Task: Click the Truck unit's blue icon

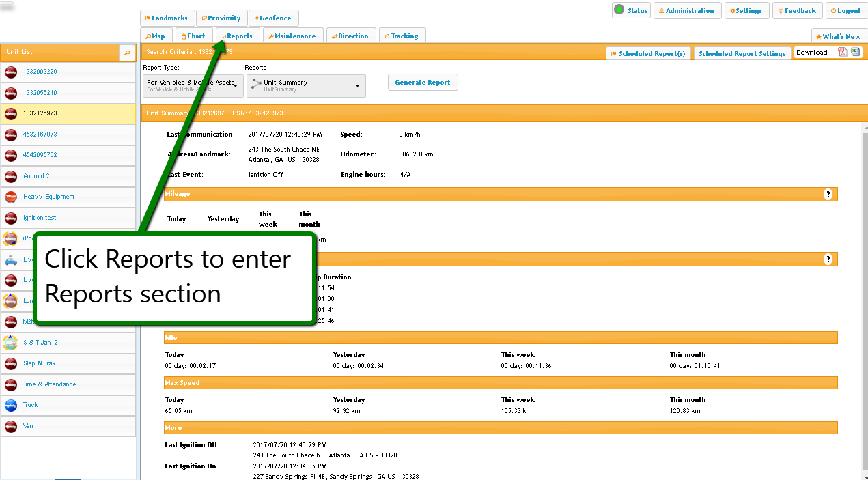Action: pos(11,405)
